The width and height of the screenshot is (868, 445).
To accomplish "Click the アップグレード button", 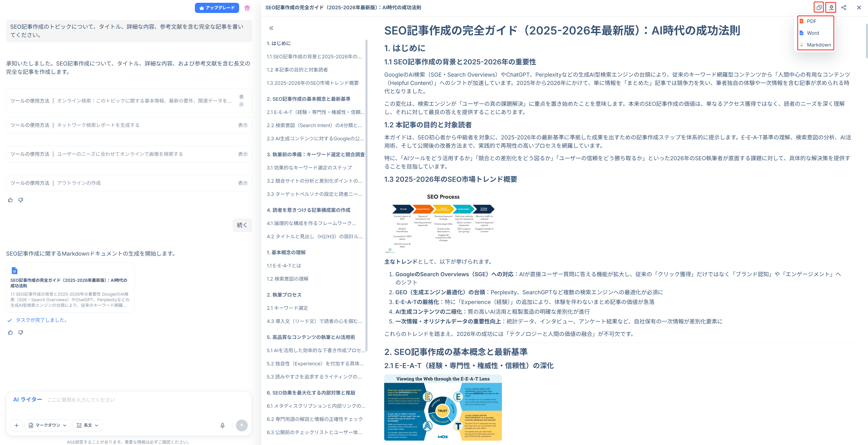I will [x=217, y=8].
